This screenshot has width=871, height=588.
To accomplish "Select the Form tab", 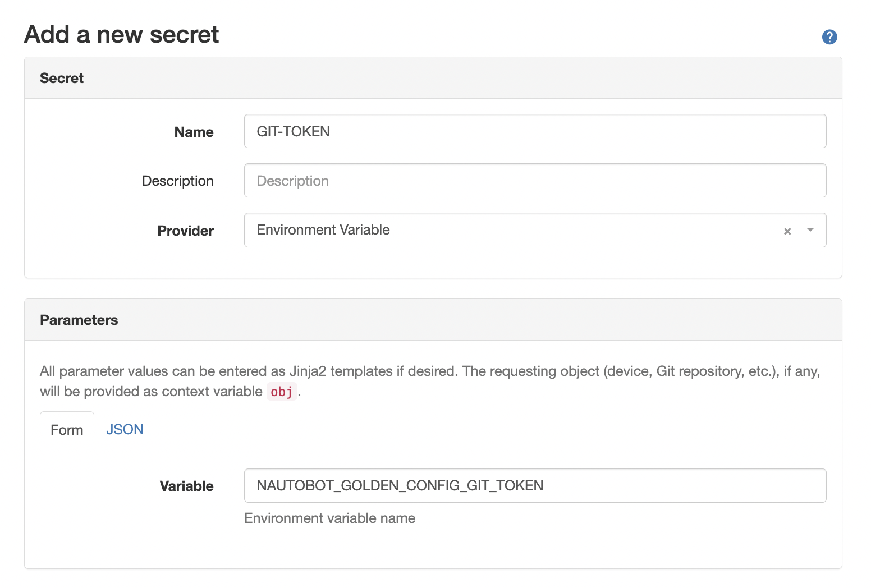I will [x=67, y=430].
